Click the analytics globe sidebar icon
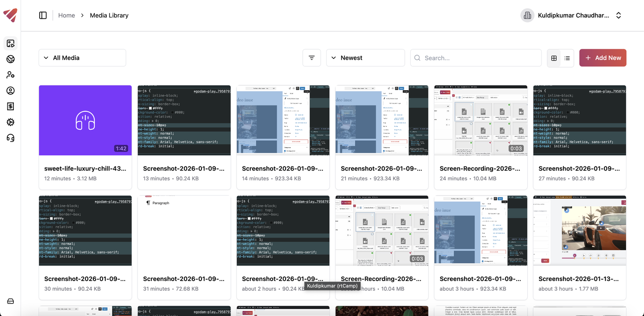 tap(11, 59)
